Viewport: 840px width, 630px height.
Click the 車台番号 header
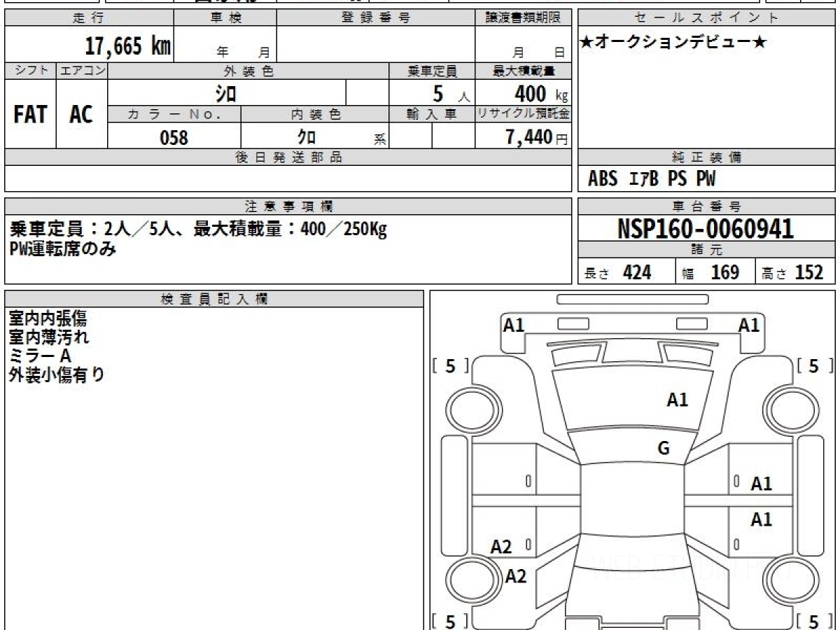point(707,206)
